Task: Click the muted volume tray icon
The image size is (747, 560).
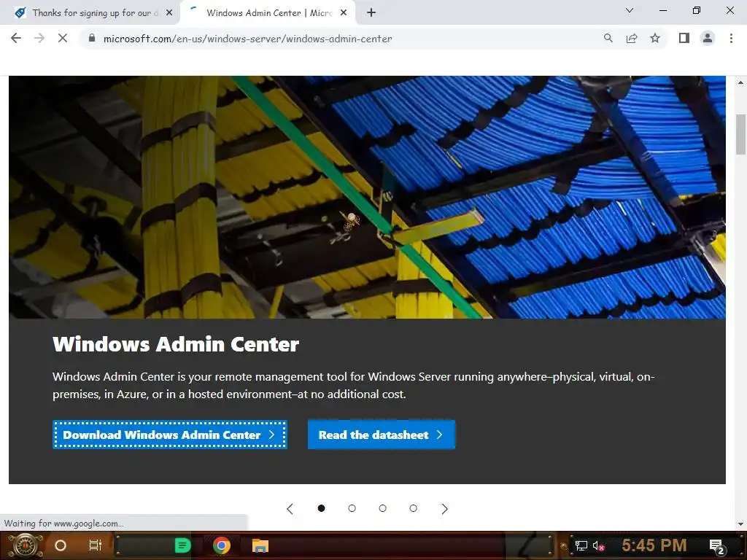Action: click(x=598, y=545)
